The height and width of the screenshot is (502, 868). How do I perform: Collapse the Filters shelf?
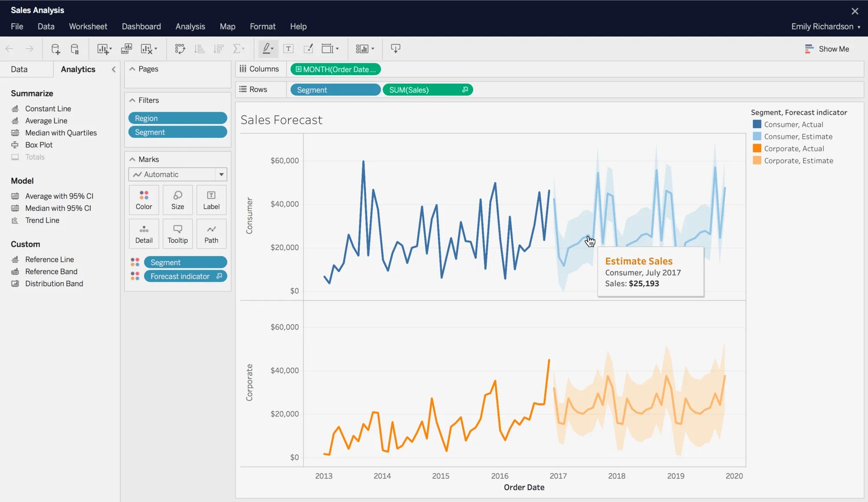pyautogui.click(x=132, y=100)
